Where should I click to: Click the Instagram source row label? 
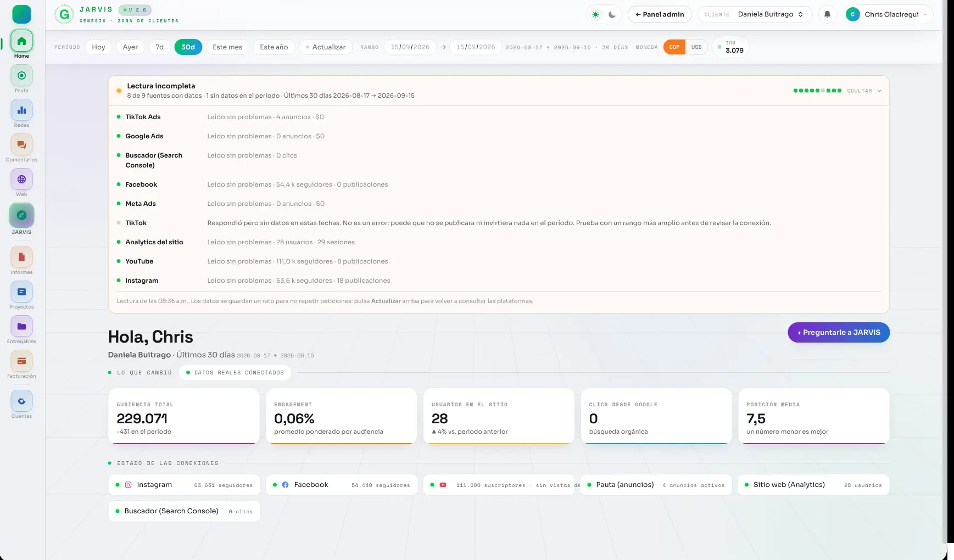142,281
